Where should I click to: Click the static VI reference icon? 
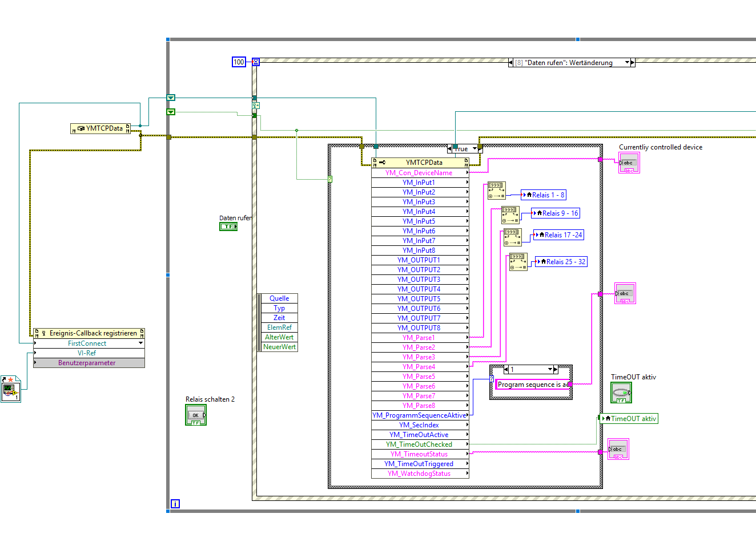(x=11, y=389)
